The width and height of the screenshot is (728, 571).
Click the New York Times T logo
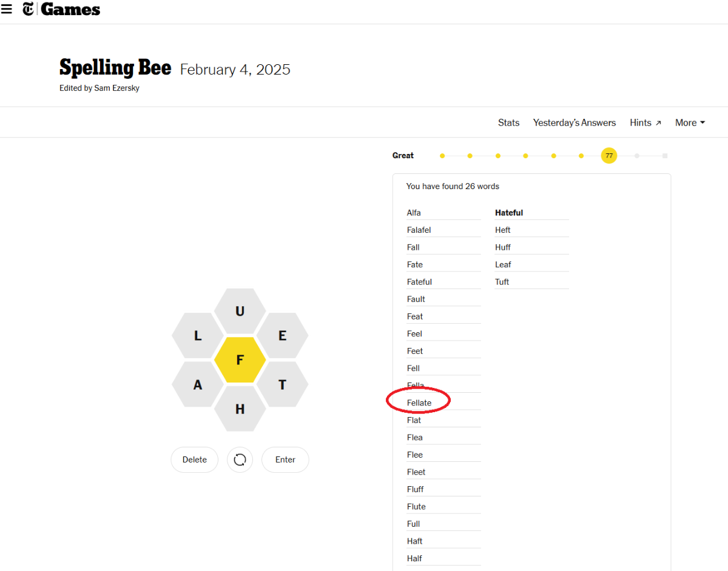[x=29, y=9]
